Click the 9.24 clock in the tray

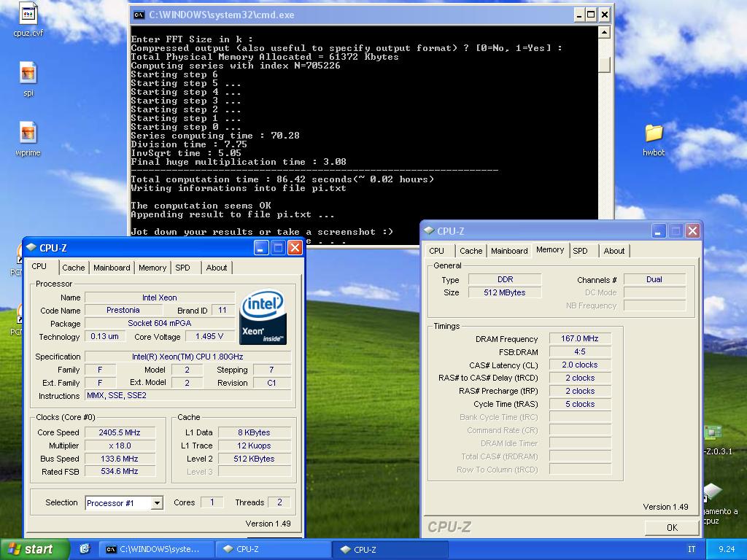pyautogui.click(x=727, y=549)
